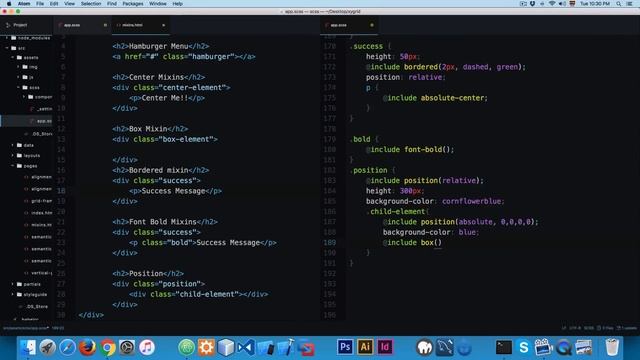Open orange gear app in dock
640x360 pixels.
(x=206, y=347)
